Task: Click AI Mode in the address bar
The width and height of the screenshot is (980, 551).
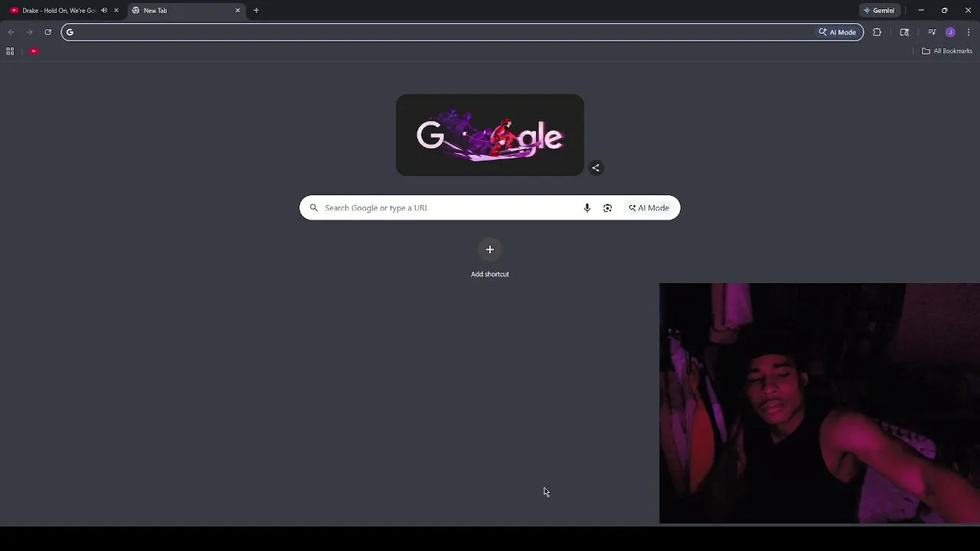Action: click(x=838, y=32)
